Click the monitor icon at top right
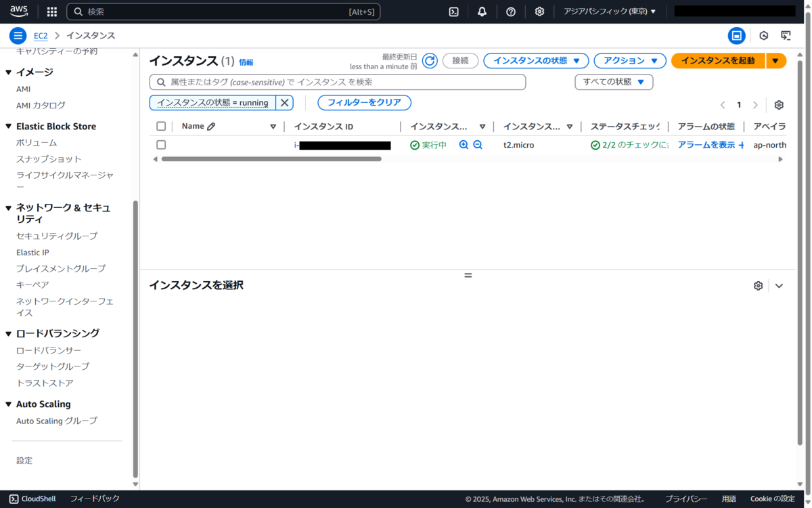The image size is (812, 508). pos(786,36)
